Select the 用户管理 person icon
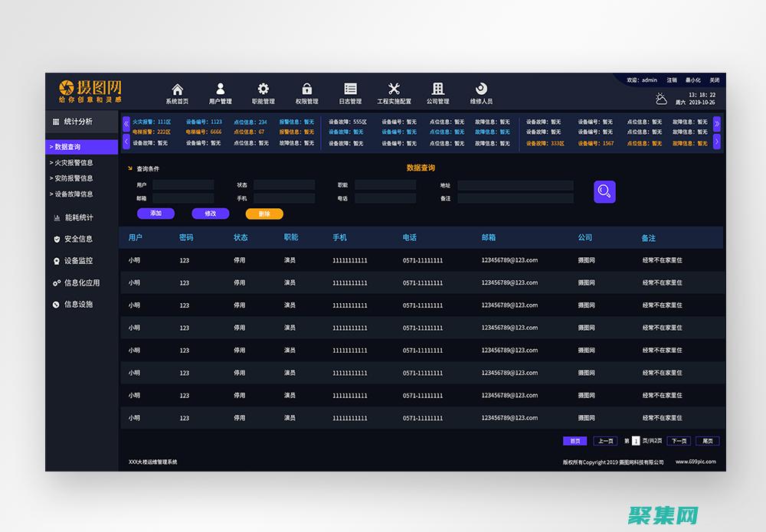Screen dimensions: 766x532 pyautogui.click(x=221, y=87)
